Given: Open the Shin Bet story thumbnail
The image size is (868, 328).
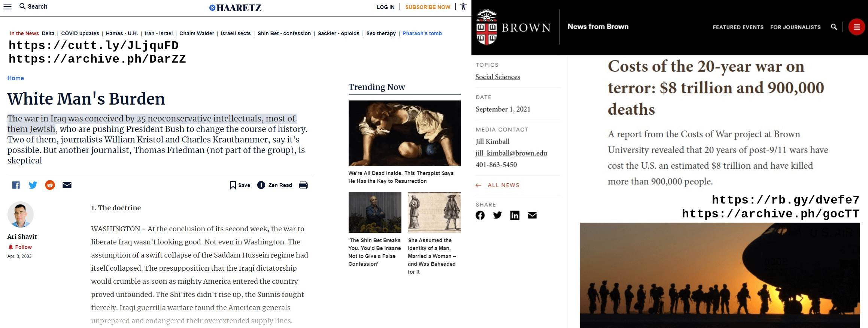Looking at the screenshot, I should coord(375,212).
